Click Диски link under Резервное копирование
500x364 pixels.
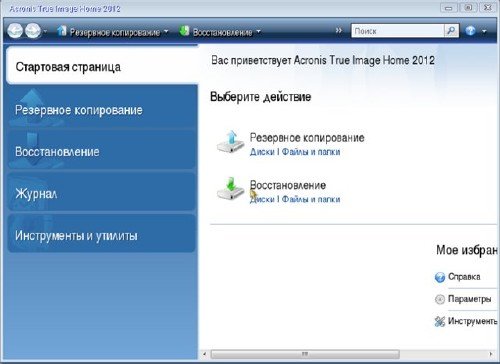click(x=262, y=152)
